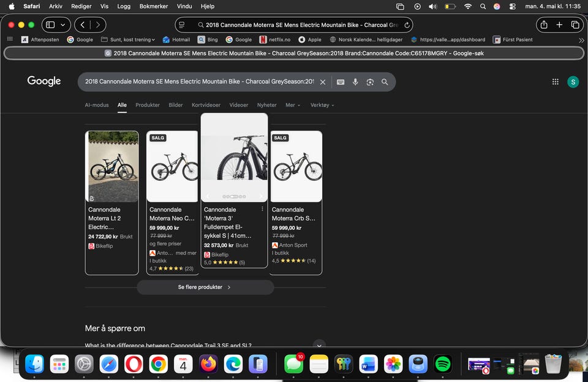Switch to the 'Nyheter' tab
Image resolution: width=588 pixels, height=382 pixels.
[266, 105]
